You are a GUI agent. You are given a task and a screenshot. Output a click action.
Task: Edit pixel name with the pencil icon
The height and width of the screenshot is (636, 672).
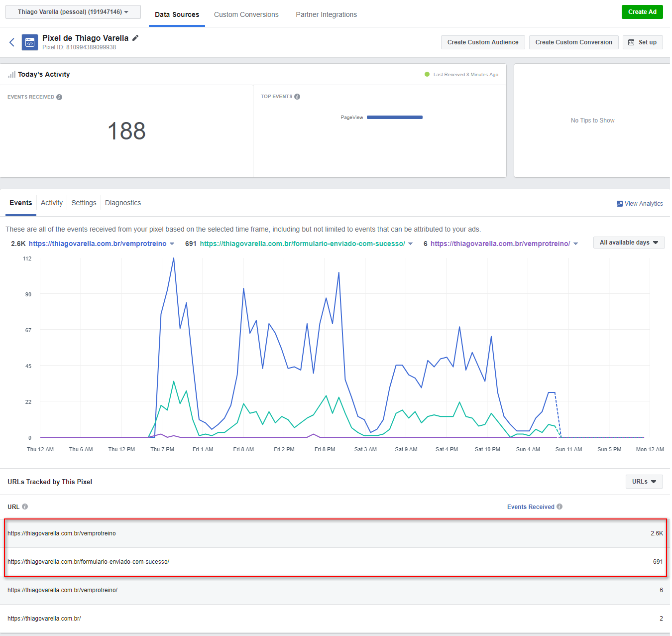pyautogui.click(x=135, y=38)
